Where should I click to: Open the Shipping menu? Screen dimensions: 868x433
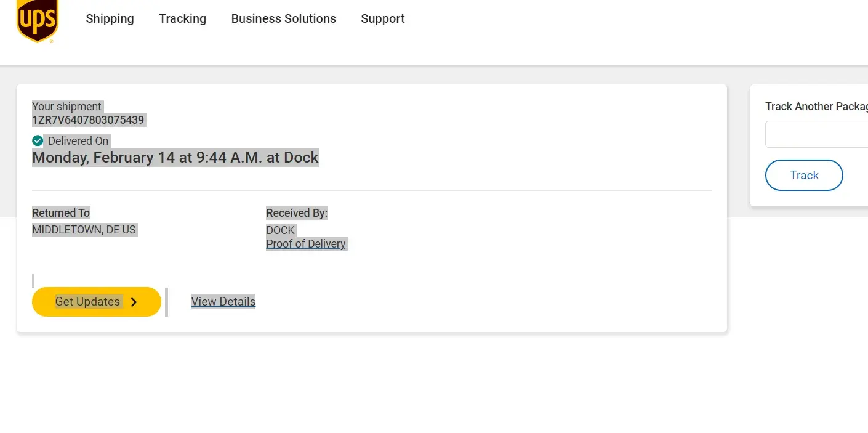110,18
